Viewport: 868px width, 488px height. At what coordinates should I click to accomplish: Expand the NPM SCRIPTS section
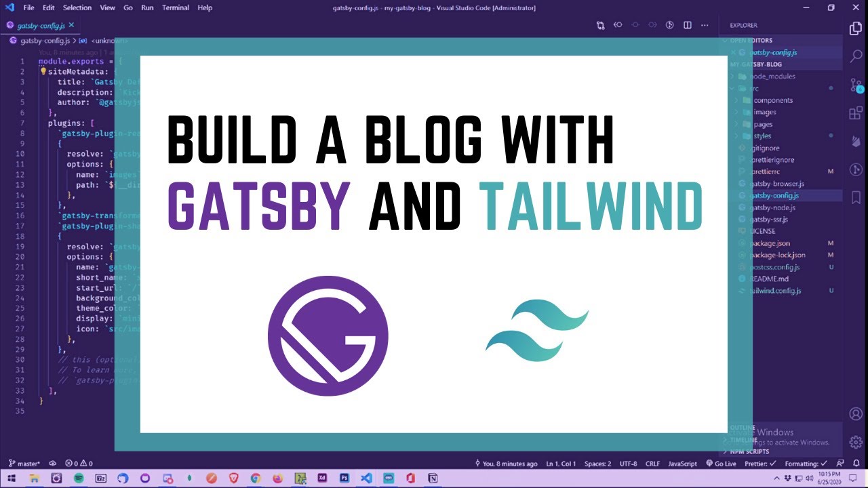pyautogui.click(x=749, y=451)
